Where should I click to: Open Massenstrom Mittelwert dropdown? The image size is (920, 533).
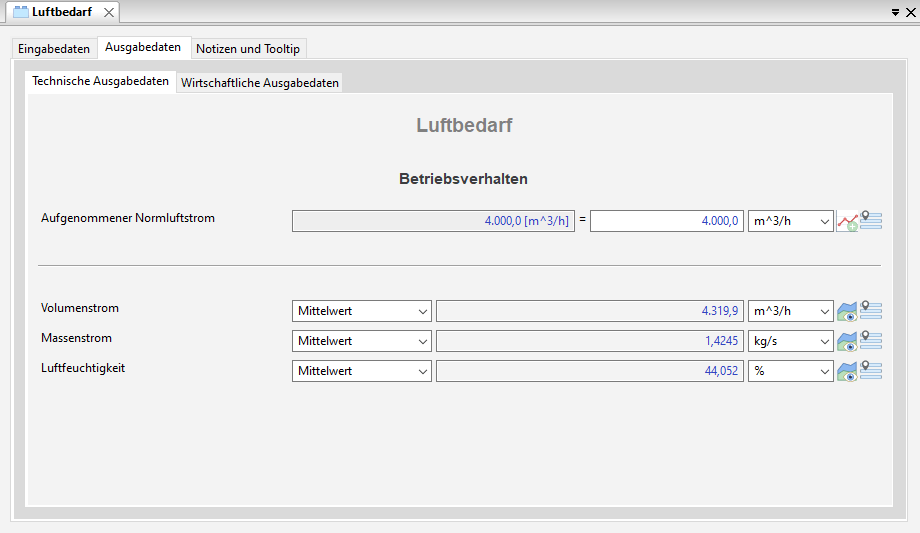(361, 341)
